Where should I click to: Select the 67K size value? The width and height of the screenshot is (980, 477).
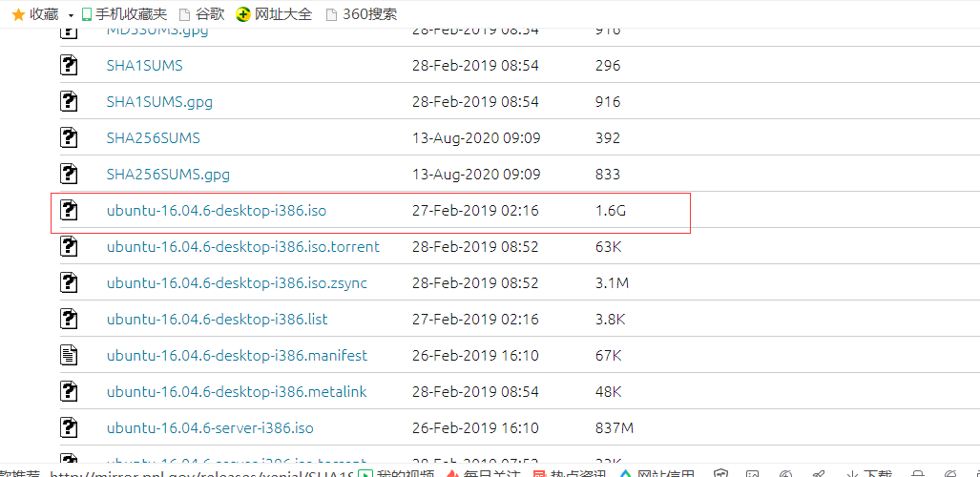609,356
